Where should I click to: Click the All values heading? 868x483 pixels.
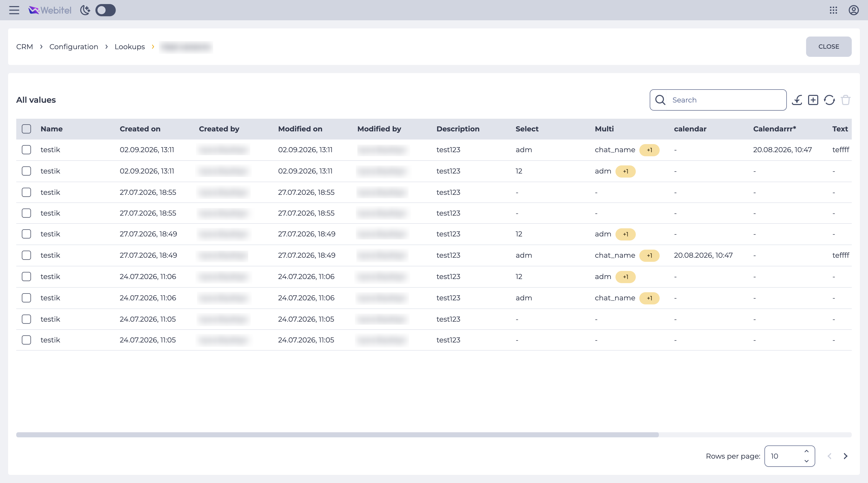coord(36,100)
